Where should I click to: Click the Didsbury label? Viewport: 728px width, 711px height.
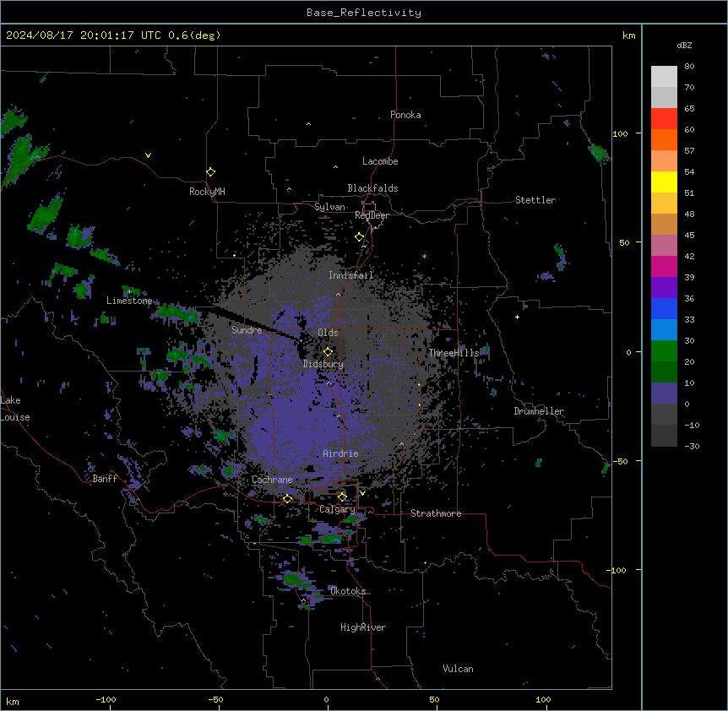(x=323, y=364)
